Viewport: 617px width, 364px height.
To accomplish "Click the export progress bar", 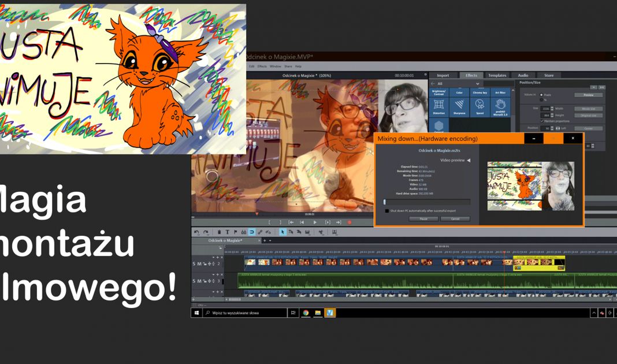I will (427, 202).
